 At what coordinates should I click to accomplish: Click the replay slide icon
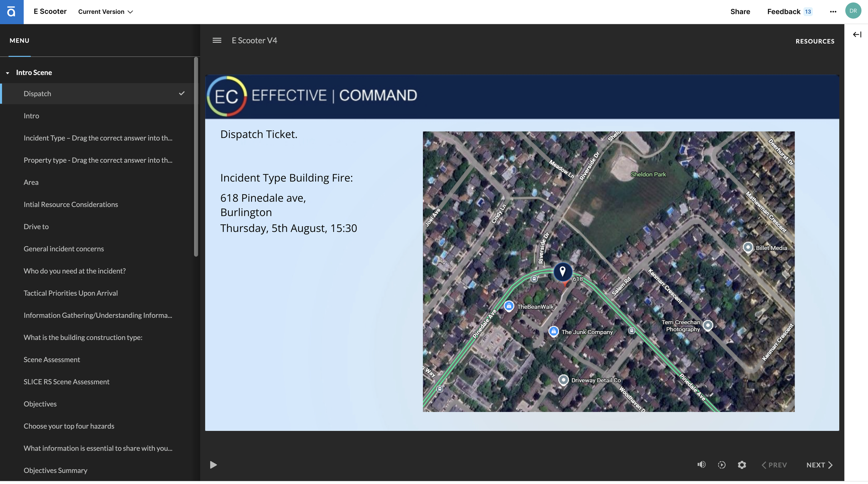[x=721, y=465]
